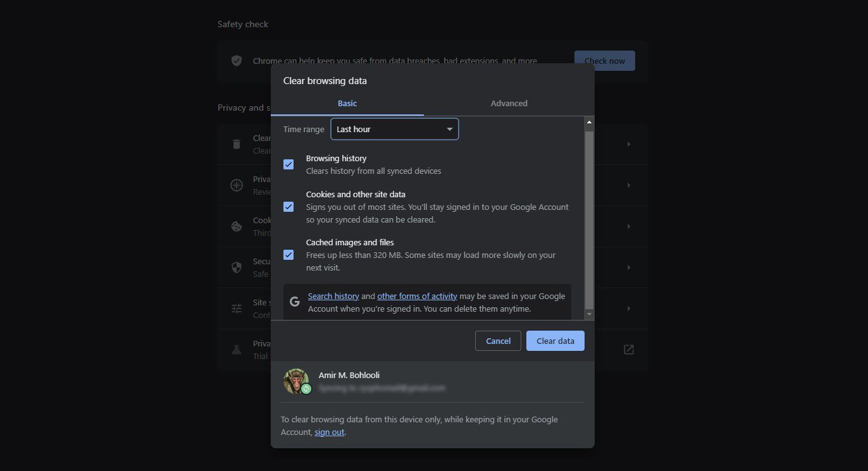Viewport: 868px width, 471px height.
Task: Click the Security shield icon
Action: (236, 267)
